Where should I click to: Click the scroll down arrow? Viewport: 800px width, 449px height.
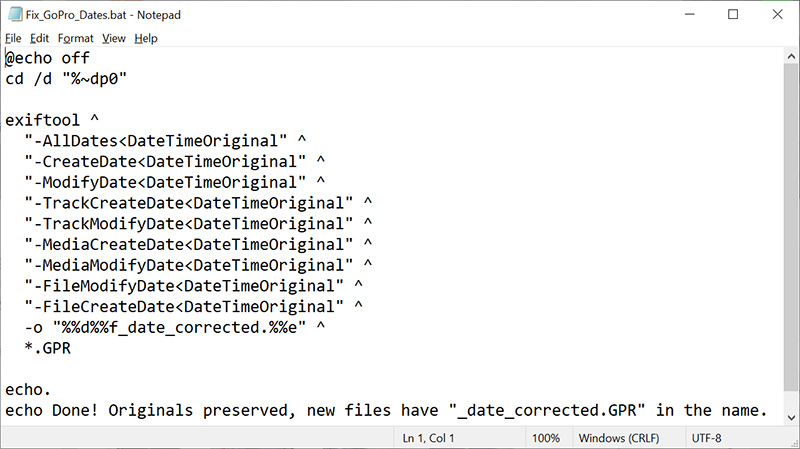point(791,418)
